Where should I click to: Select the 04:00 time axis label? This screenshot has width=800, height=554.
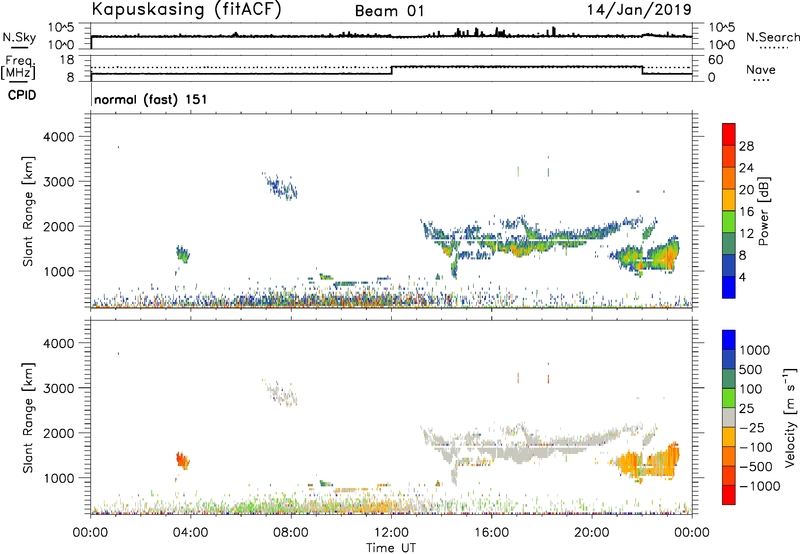pyautogui.click(x=190, y=533)
